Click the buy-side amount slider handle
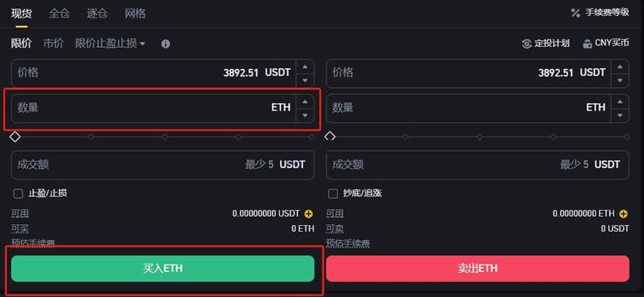Image resolution: width=644 pixels, height=297 pixels. point(15,137)
